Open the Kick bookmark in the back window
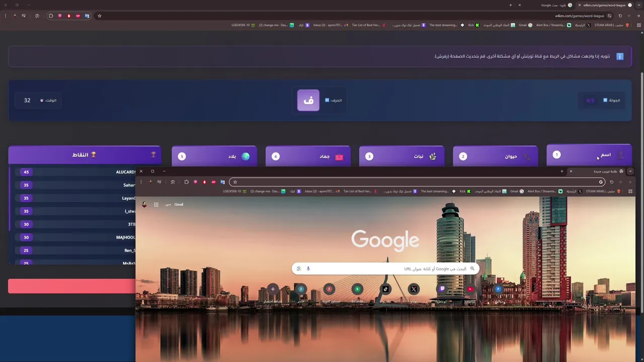This screenshot has width=644, height=362. (473, 25)
